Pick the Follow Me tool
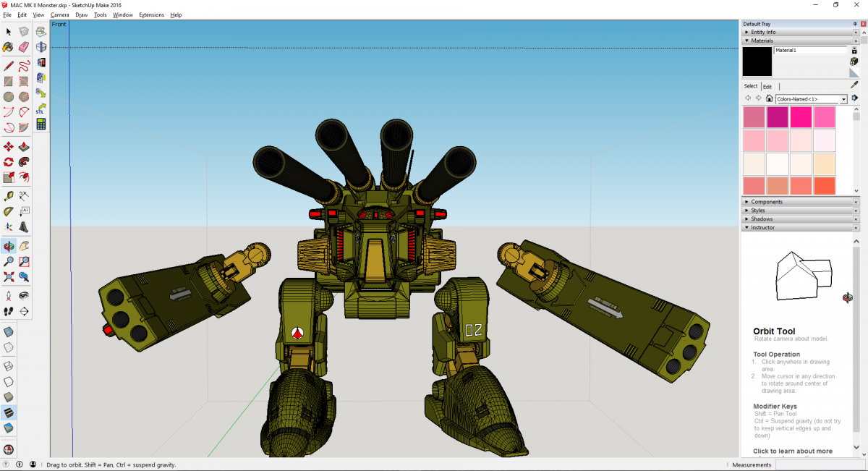Image resolution: width=868 pixels, height=471 pixels. pyautogui.click(x=24, y=162)
